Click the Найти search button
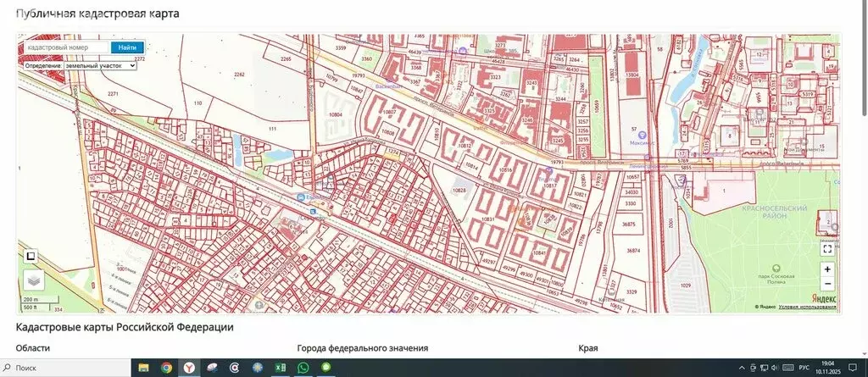The image size is (868, 377). pyautogui.click(x=127, y=47)
